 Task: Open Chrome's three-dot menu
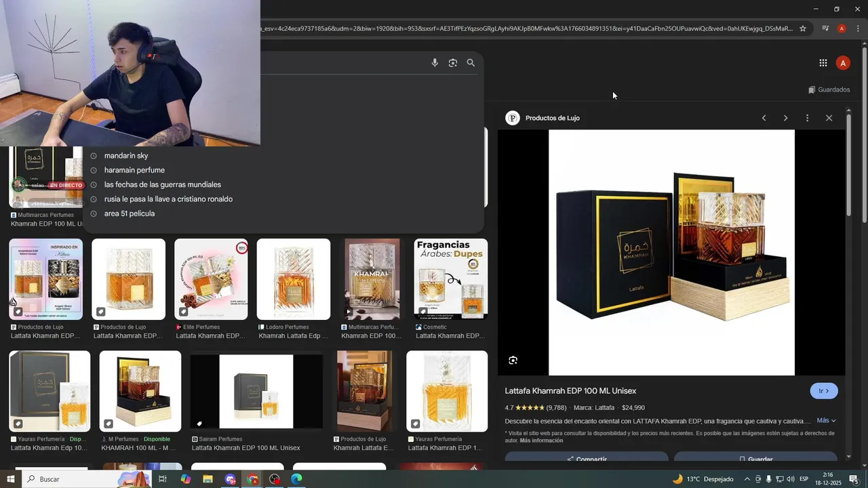pyautogui.click(x=858, y=28)
